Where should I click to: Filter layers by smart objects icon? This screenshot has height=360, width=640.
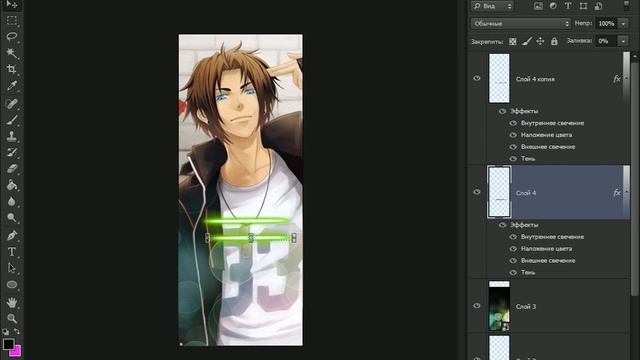(598, 6)
